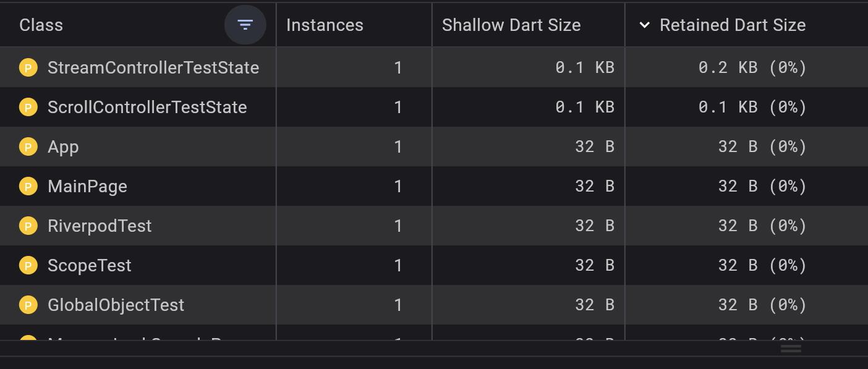868x369 pixels.
Task: Click the panel drag handle at bottom
Action: point(791,348)
